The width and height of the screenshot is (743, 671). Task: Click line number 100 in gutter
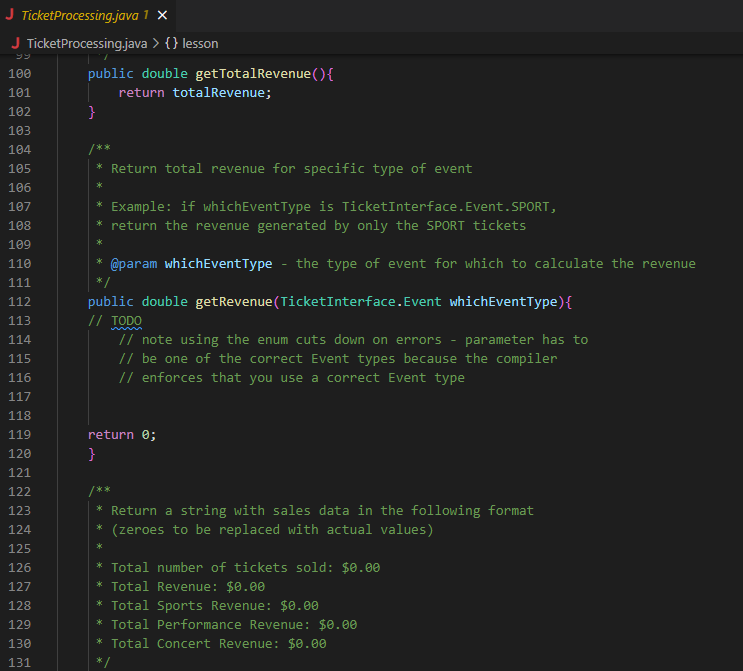click(20, 74)
